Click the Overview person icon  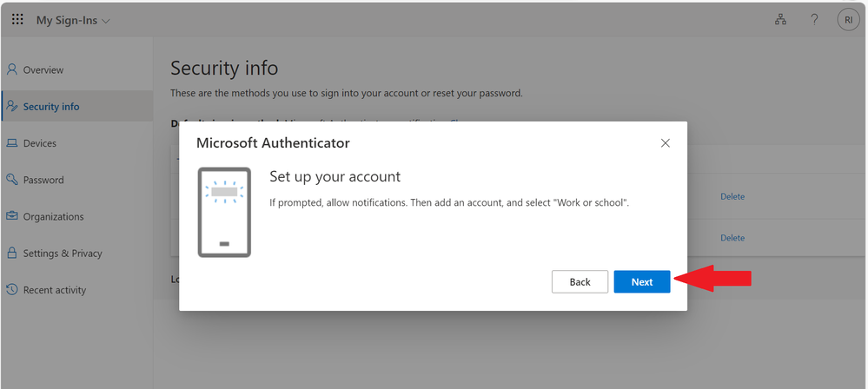point(12,69)
